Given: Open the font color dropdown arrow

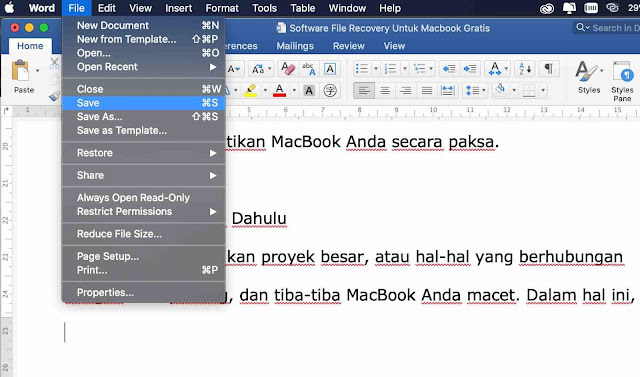Looking at the screenshot, I should (x=293, y=90).
